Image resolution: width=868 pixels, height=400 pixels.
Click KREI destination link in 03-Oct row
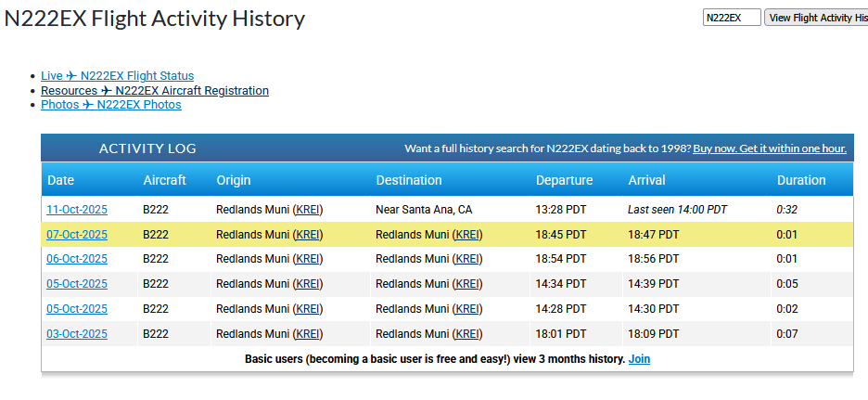(467, 334)
